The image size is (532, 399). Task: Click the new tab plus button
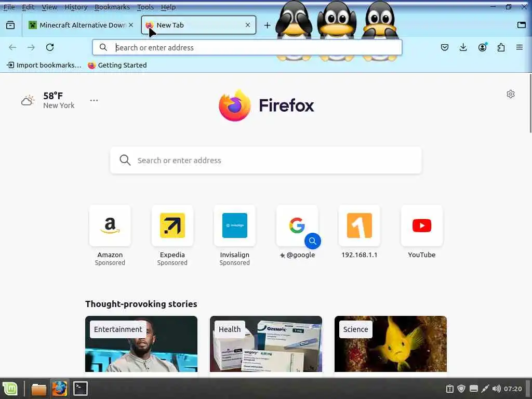tap(268, 25)
